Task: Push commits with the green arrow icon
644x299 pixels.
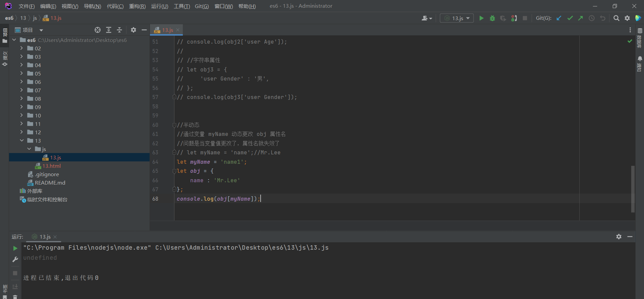Action: point(581,18)
